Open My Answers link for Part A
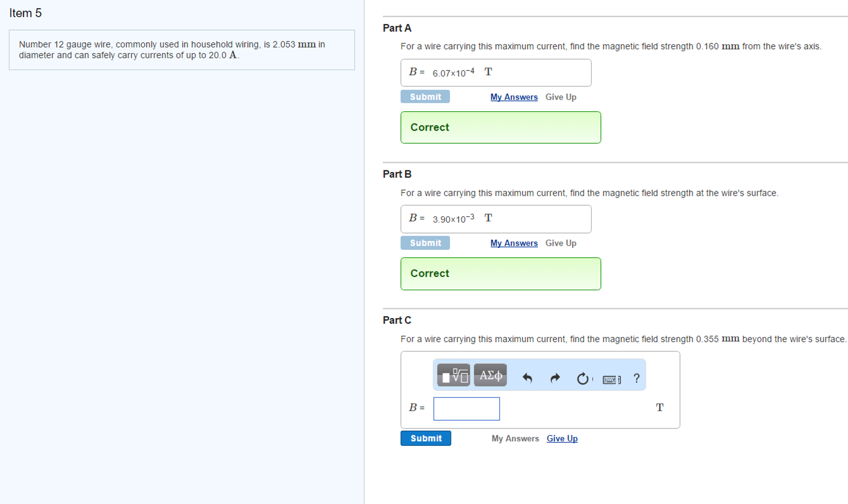Screen dimensions: 848x504 [x=514, y=97]
